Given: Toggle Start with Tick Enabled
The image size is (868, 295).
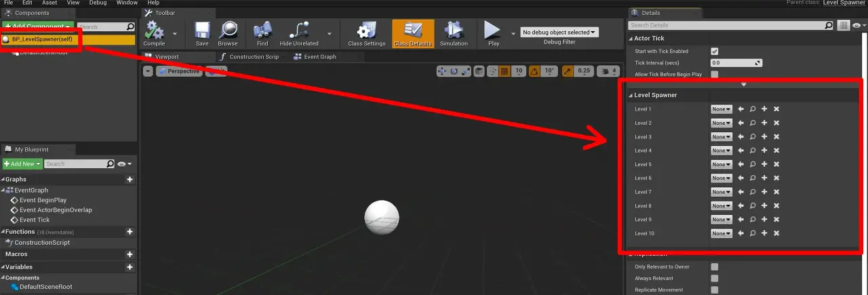Looking at the screenshot, I should 714,52.
